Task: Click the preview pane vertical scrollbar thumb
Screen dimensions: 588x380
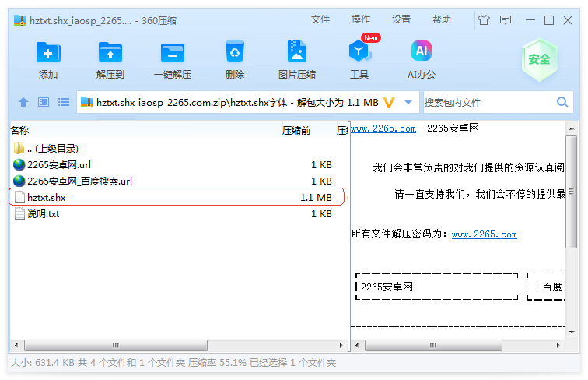Action: click(571, 192)
